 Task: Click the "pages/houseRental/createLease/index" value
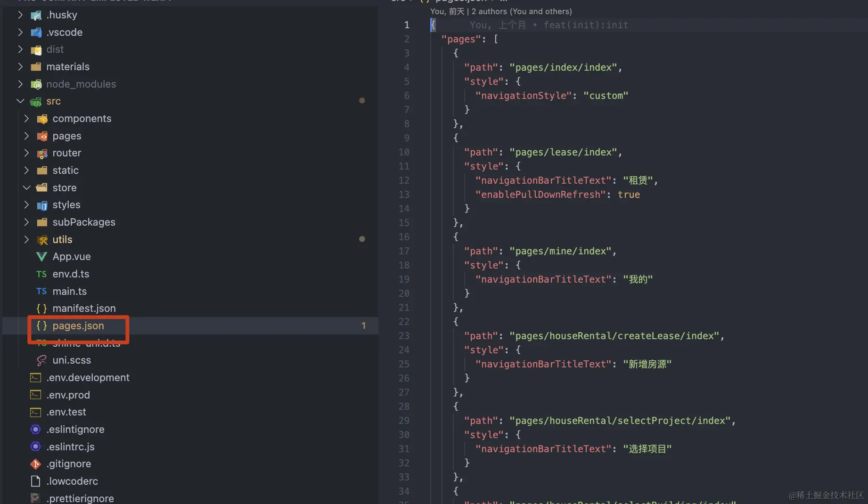click(x=614, y=336)
